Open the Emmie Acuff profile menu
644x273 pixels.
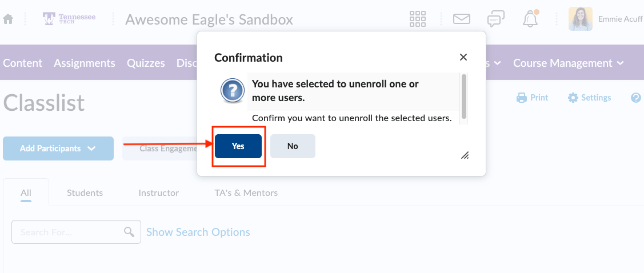click(606, 19)
